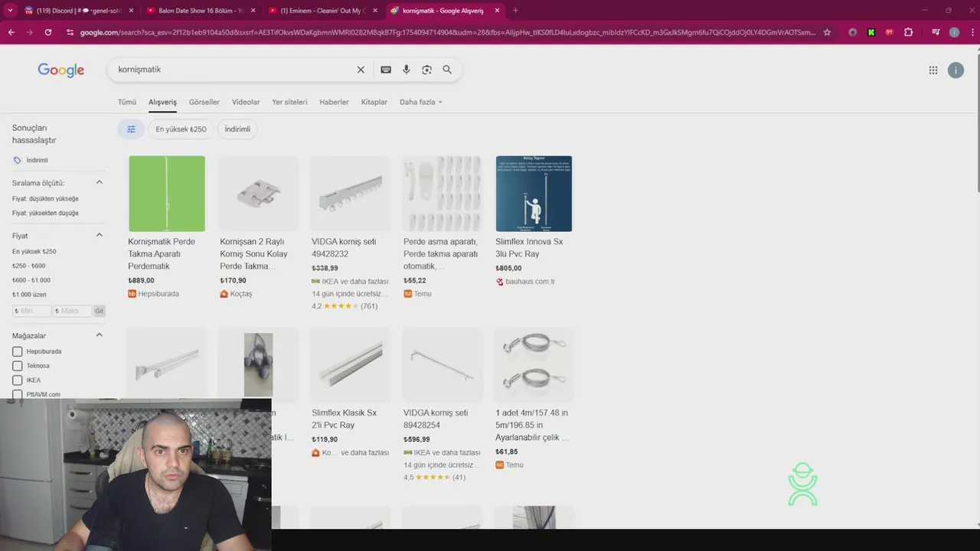Viewport: 980px width, 551px height.
Task: Check the PttAVM.com store checkbox
Action: pyautogui.click(x=18, y=395)
